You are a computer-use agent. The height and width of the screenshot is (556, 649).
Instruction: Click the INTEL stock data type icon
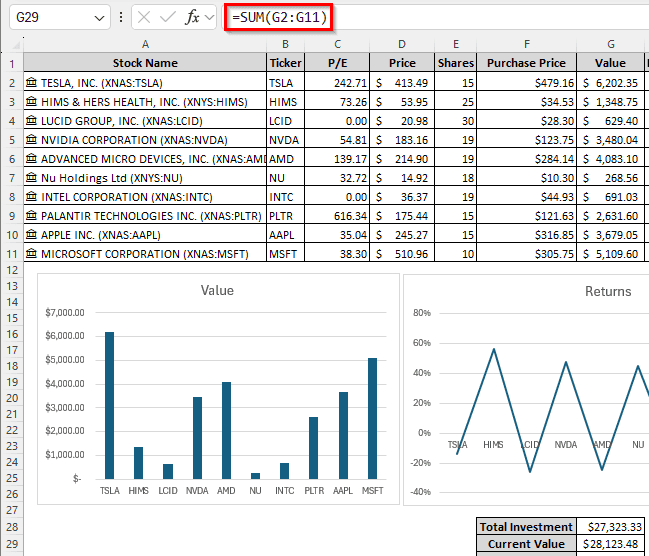(31, 197)
